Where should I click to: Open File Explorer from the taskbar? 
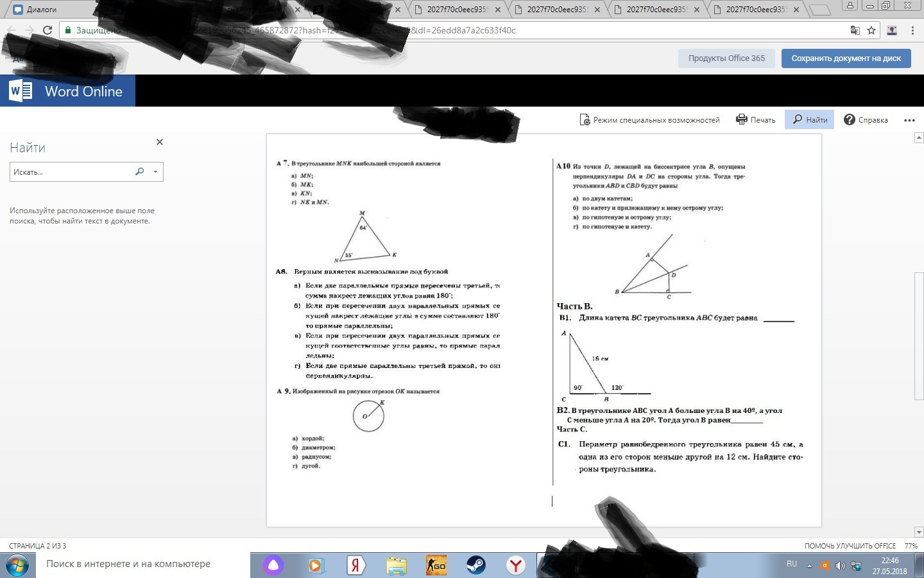[x=397, y=565]
